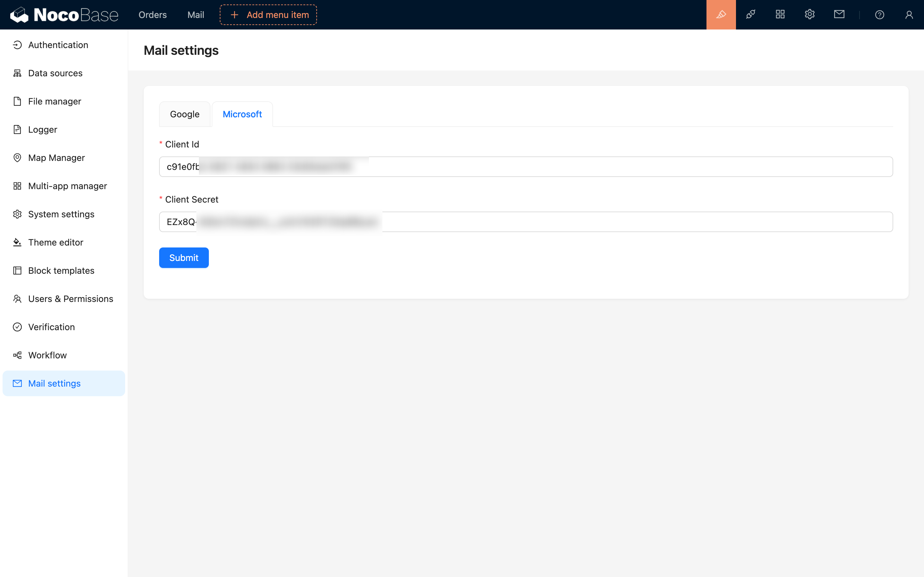The image size is (924, 577).
Task: Open Authentication in the sidebar
Action: tap(58, 45)
